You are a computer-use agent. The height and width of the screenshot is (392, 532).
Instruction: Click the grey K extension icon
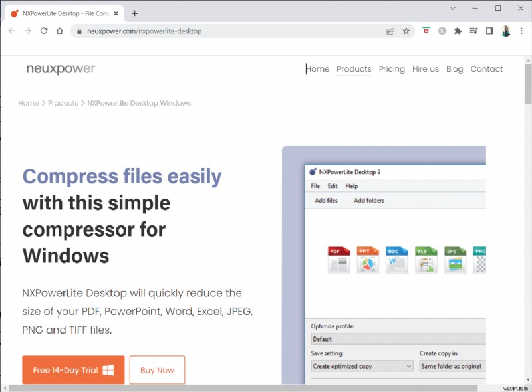coord(442,31)
